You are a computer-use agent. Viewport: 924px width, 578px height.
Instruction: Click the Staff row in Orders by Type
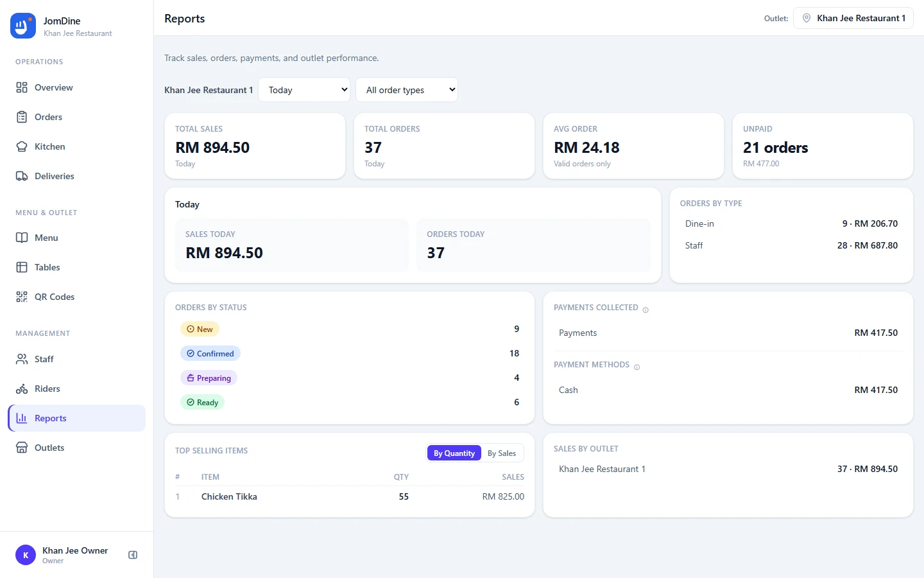[791, 245]
